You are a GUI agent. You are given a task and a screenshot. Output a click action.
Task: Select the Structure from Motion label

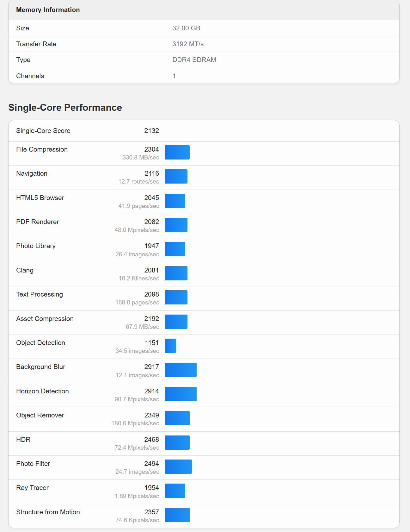[x=48, y=512]
